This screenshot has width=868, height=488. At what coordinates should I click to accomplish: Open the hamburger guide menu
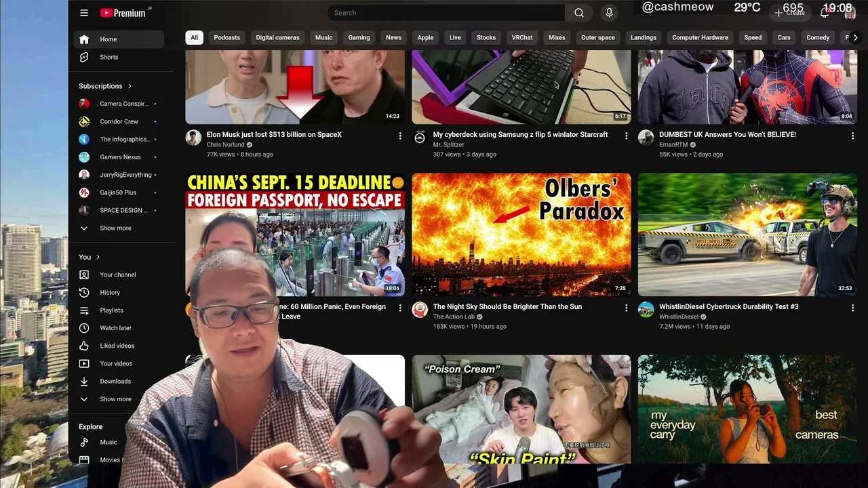point(84,13)
